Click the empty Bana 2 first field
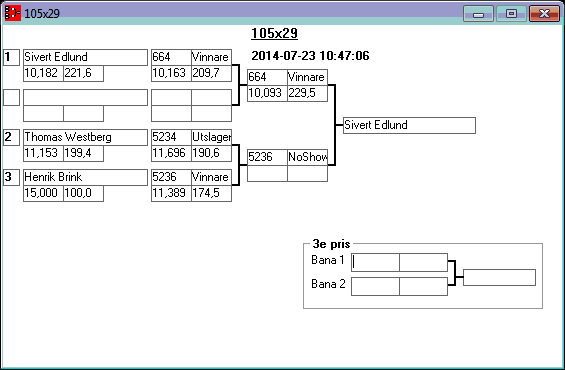This screenshot has height=370, width=565. (x=375, y=286)
